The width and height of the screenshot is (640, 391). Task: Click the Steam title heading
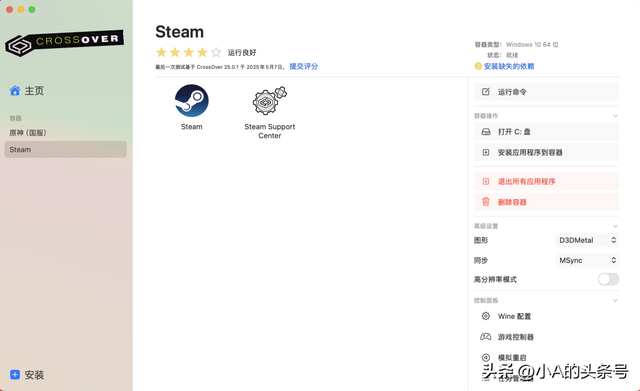point(179,32)
